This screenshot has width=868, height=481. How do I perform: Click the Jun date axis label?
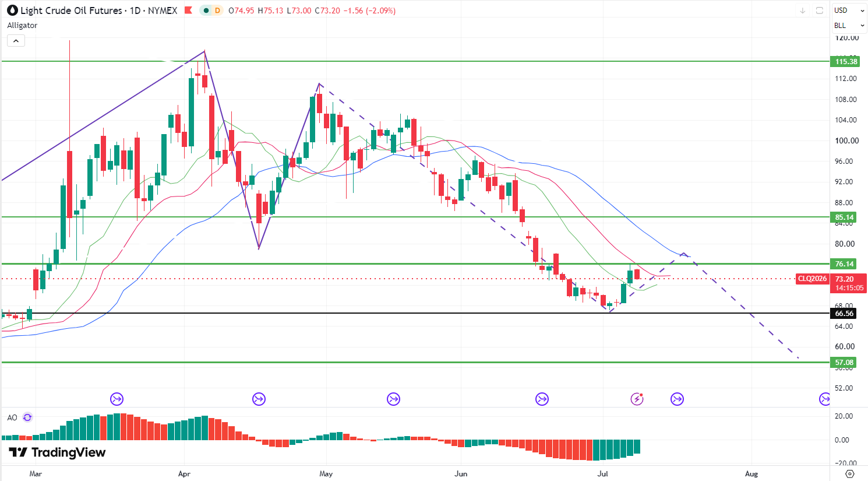click(x=461, y=473)
